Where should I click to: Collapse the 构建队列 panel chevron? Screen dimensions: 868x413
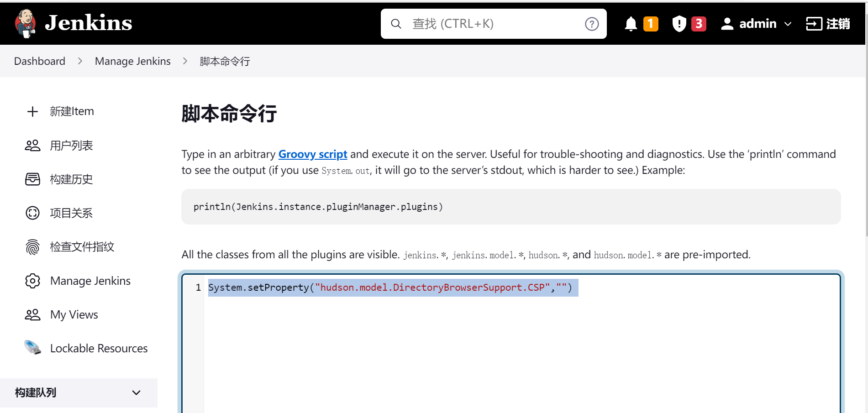tap(136, 392)
